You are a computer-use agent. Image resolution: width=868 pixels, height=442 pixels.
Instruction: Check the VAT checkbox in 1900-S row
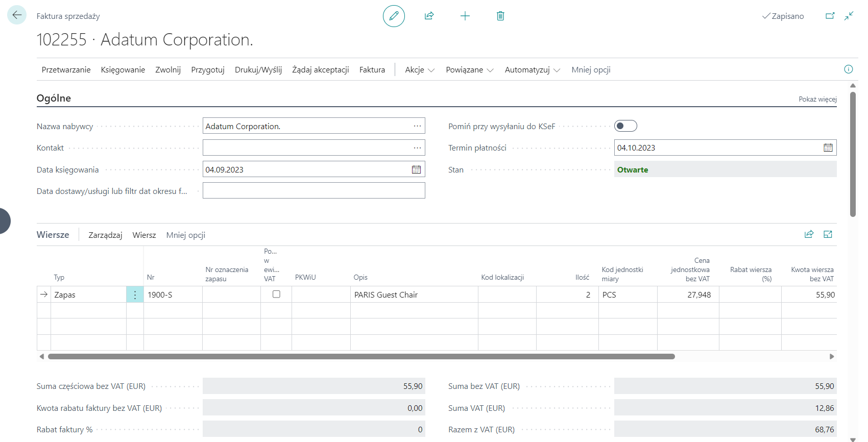(276, 294)
